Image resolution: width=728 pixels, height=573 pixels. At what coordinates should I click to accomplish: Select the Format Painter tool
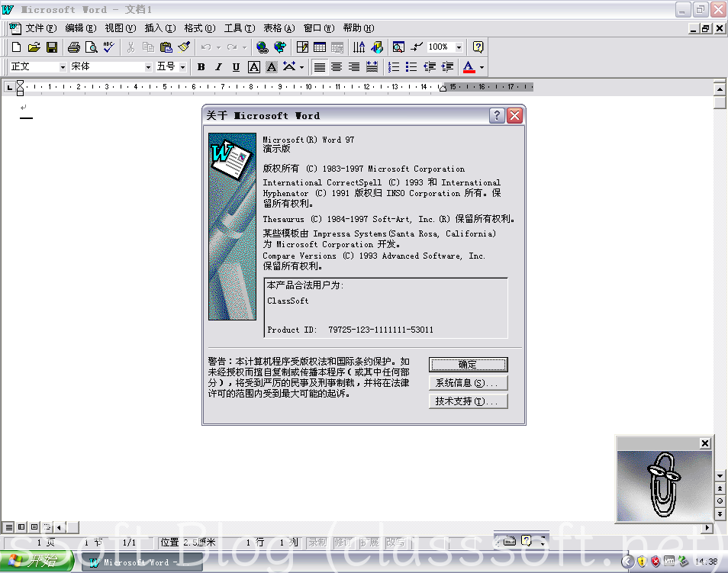(182, 47)
